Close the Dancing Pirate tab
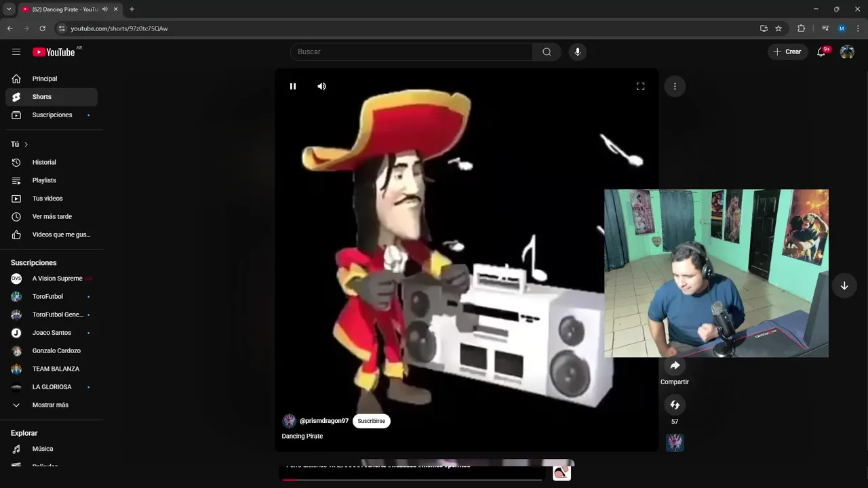868x488 pixels. point(115,9)
